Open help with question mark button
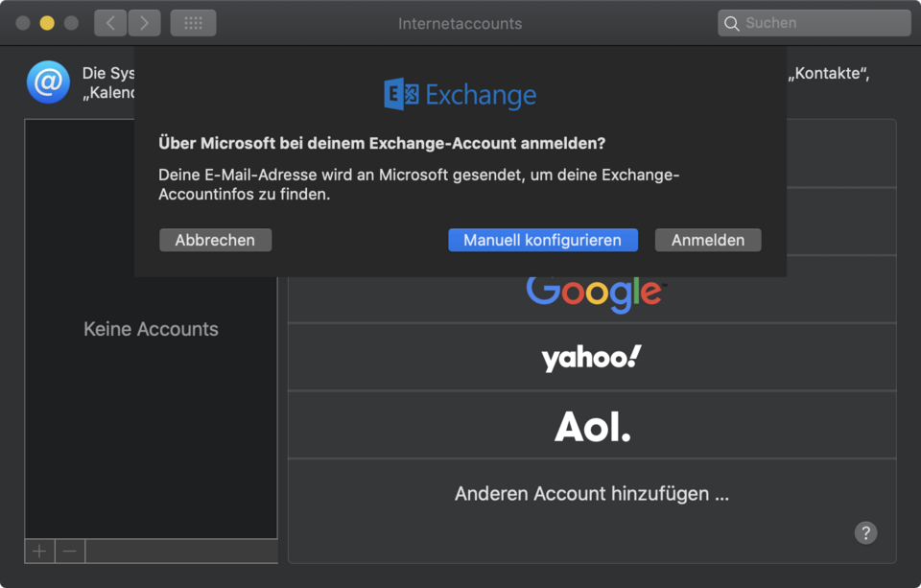Viewport: 921px width, 588px height. (865, 532)
